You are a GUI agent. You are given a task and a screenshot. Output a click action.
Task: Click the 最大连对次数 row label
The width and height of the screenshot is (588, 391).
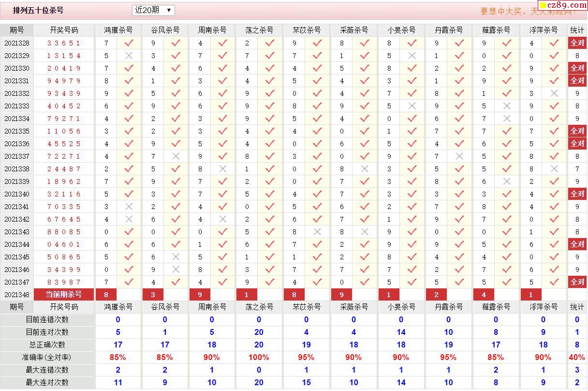(x=47, y=383)
